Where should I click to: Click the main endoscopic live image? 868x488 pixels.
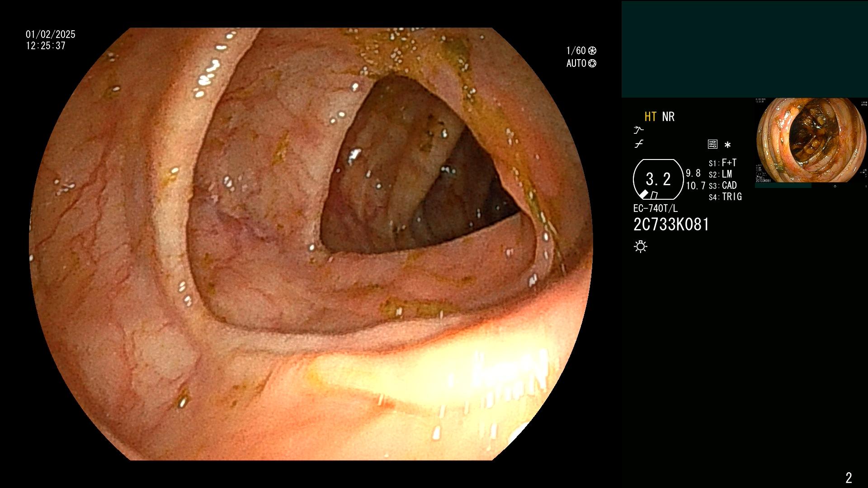311,244
